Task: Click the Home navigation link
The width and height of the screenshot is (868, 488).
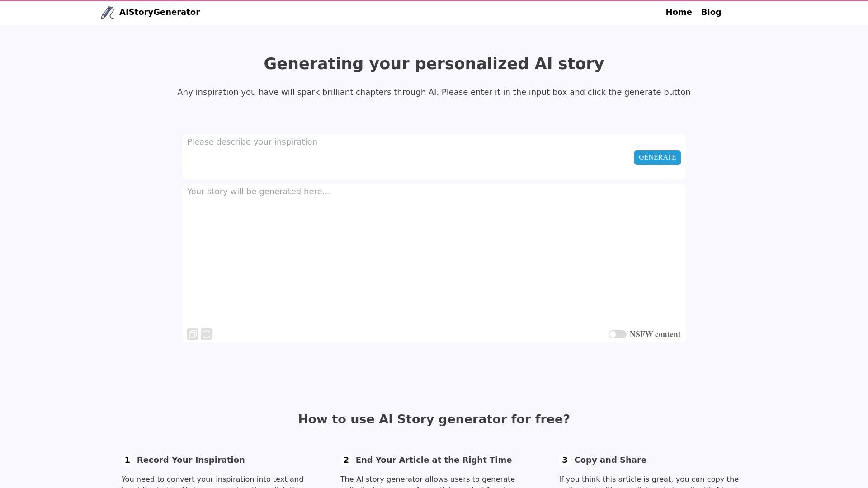Action: [679, 12]
